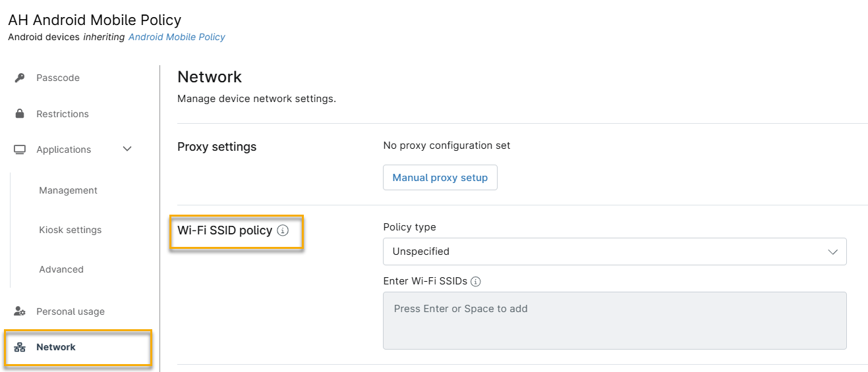The width and height of the screenshot is (868, 372).
Task: Click the Personal usage person-gear icon
Action: (x=20, y=311)
